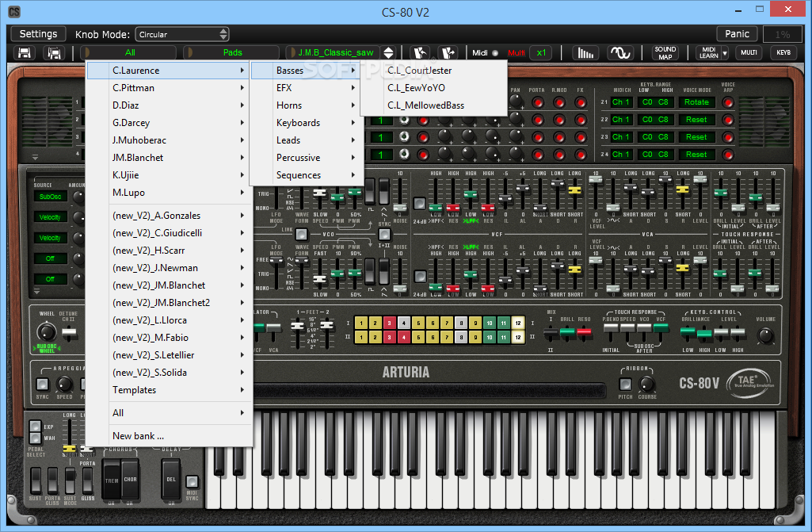Open row 21 Ch 1 MIDI channel selector
Image resolution: width=812 pixels, height=532 pixels.
click(620, 102)
